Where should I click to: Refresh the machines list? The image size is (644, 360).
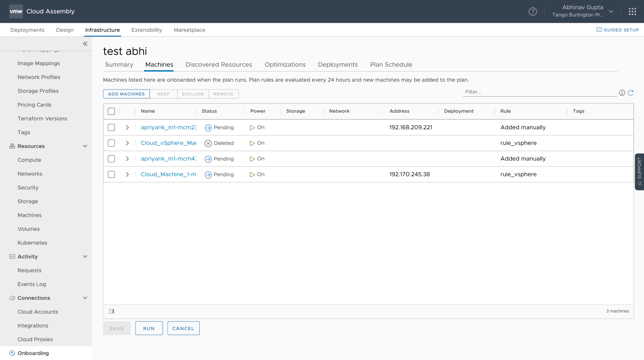(x=631, y=93)
